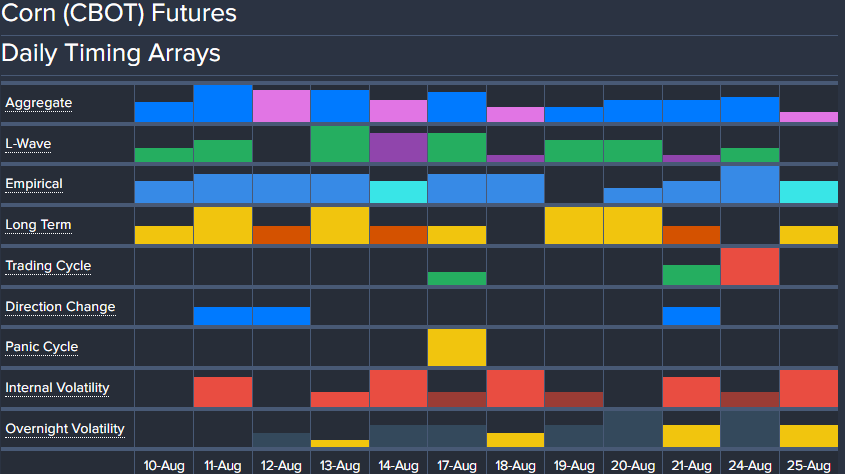Select the 25-Aug date column label
The image size is (845, 474).
click(808, 465)
